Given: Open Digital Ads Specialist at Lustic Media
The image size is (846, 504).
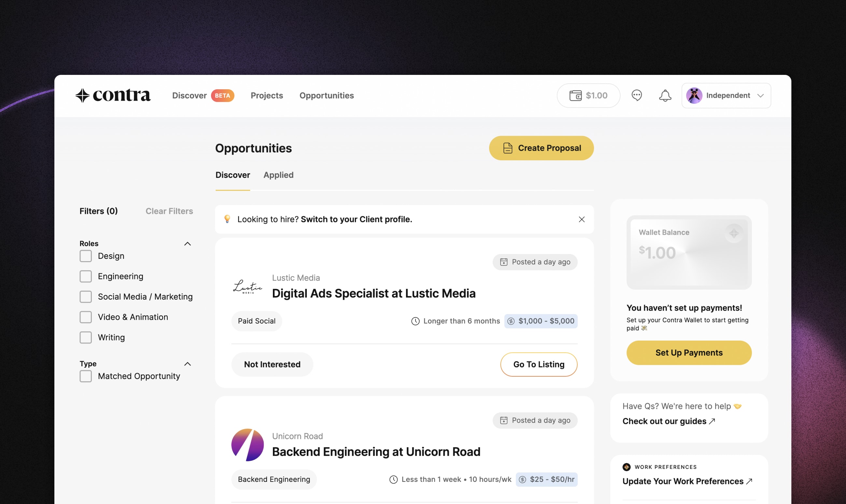Looking at the screenshot, I should (374, 293).
